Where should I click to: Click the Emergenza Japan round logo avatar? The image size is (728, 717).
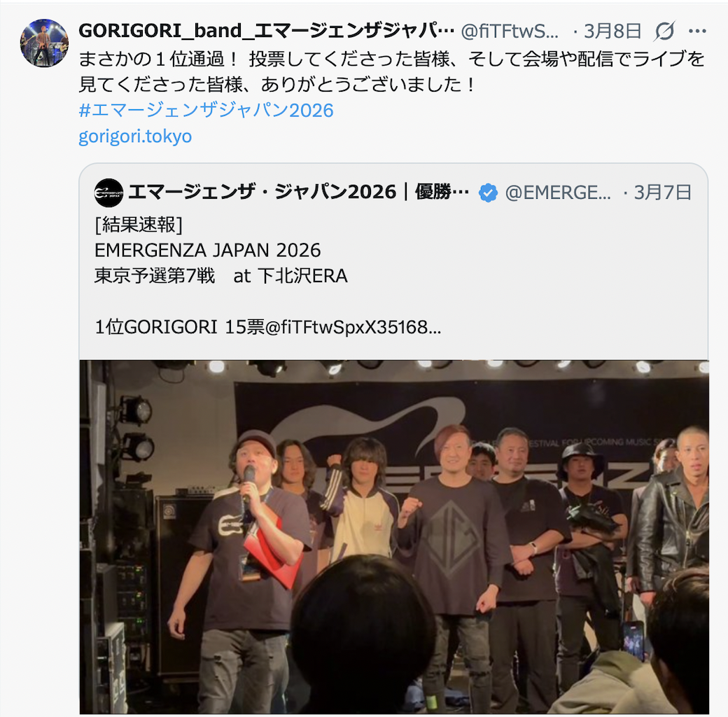coord(108,193)
